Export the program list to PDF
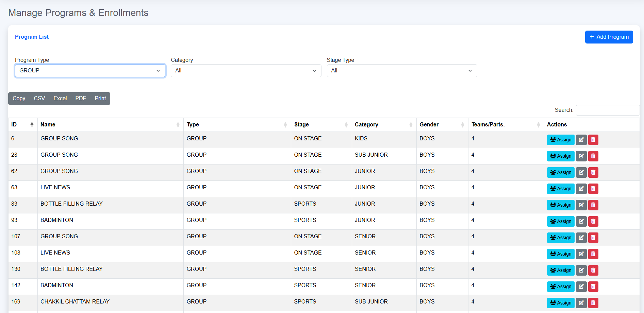This screenshot has height=313, width=644. pos(81,99)
